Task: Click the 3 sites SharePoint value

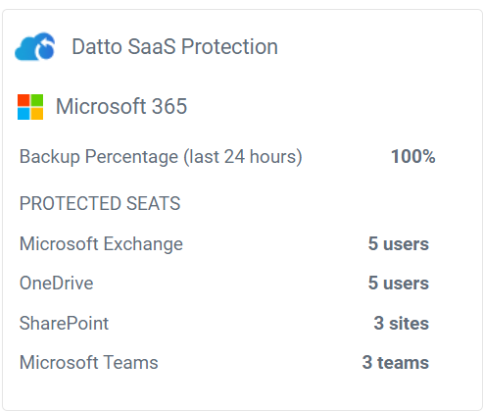Action: [x=401, y=323]
